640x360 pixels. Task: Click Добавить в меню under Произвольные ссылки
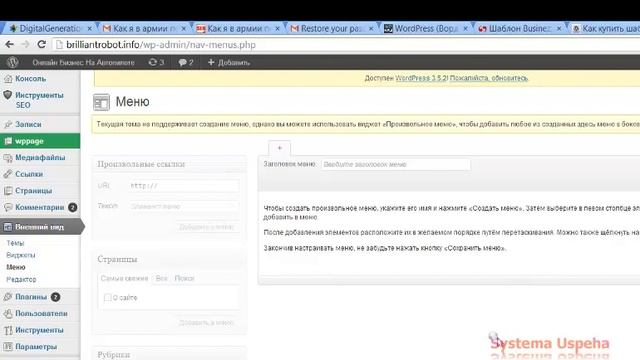coord(207,227)
